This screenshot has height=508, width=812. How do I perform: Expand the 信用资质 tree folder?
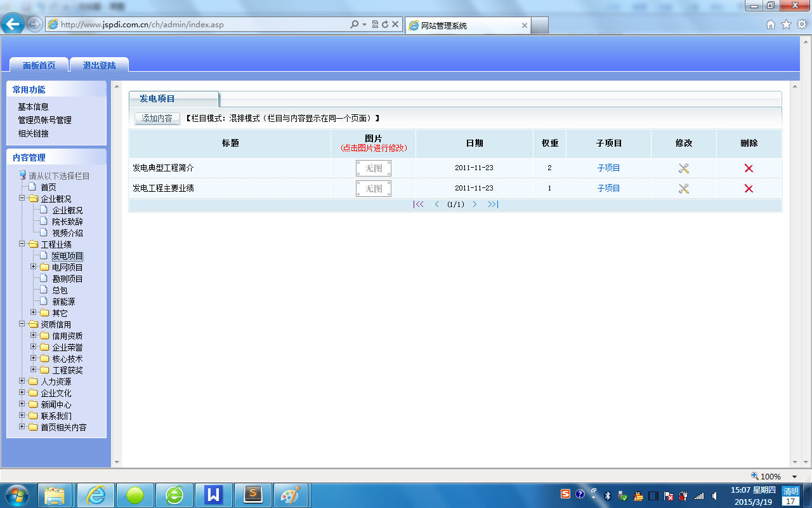click(34, 335)
